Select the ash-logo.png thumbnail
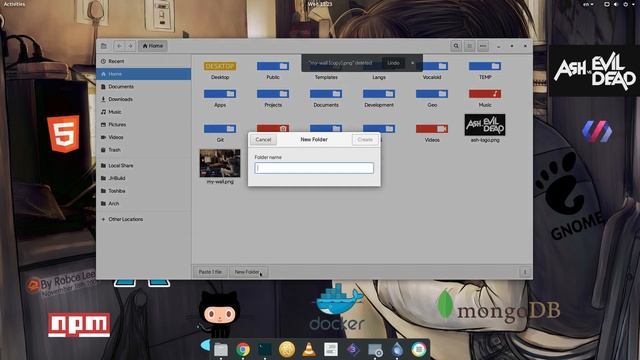Screen dimensions: 640x360 click(x=485, y=124)
